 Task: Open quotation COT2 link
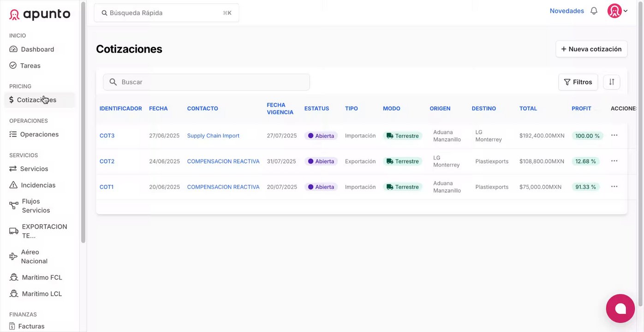[107, 161]
